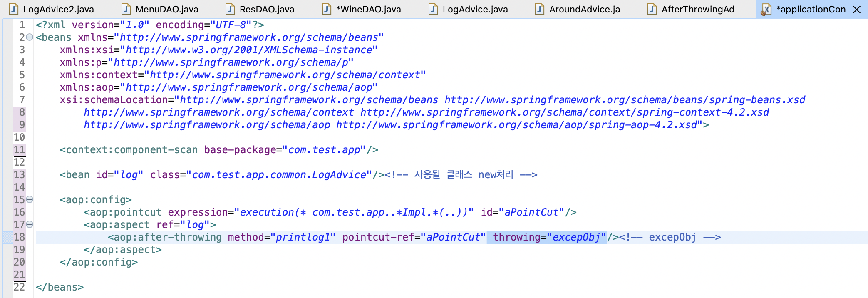868x298 pixels.
Task: Click the xmlns:p namespace declaration
Action: tap(207, 62)
